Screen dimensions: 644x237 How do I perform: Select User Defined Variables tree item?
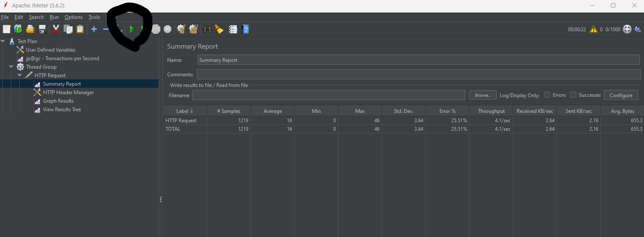point(51,50)
